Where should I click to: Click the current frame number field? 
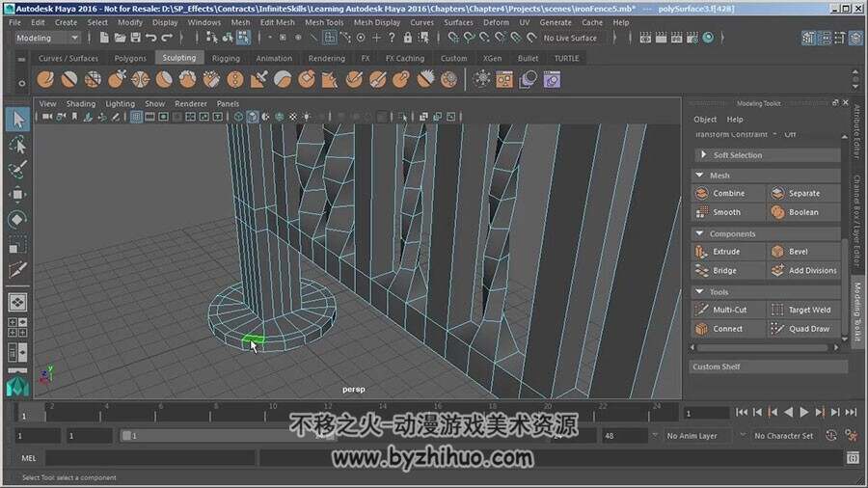tap(707, 414)
